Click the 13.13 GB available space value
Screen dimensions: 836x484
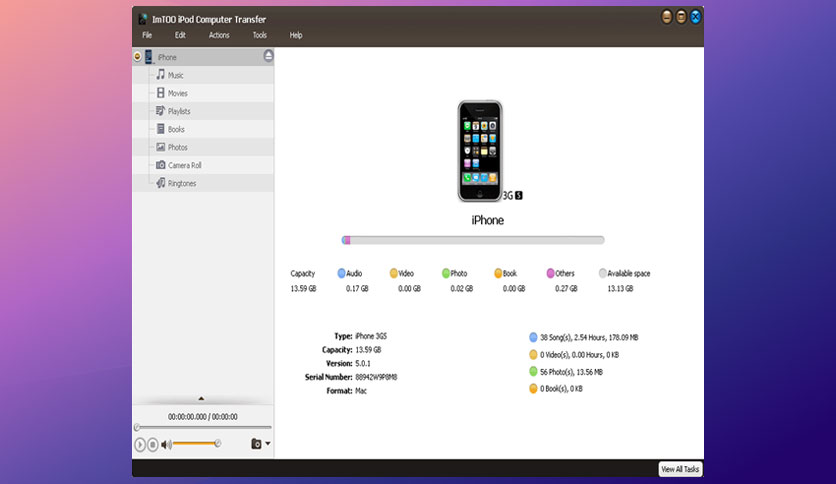point(620,289)
